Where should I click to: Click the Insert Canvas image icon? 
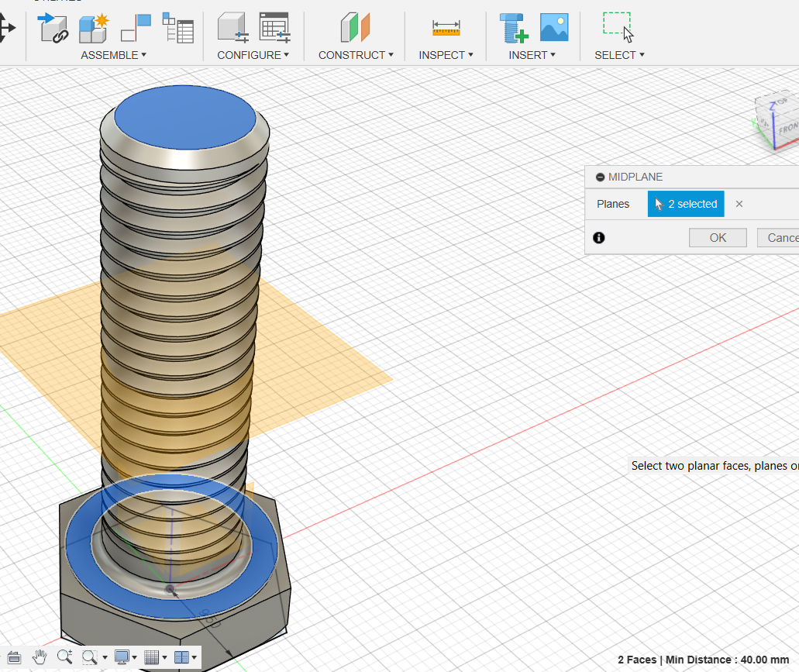[554, 28]
